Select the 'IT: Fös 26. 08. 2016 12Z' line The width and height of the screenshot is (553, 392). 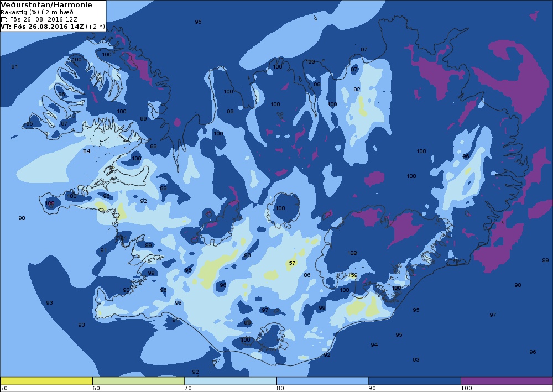pyautogui.click(x=39, y=19)
